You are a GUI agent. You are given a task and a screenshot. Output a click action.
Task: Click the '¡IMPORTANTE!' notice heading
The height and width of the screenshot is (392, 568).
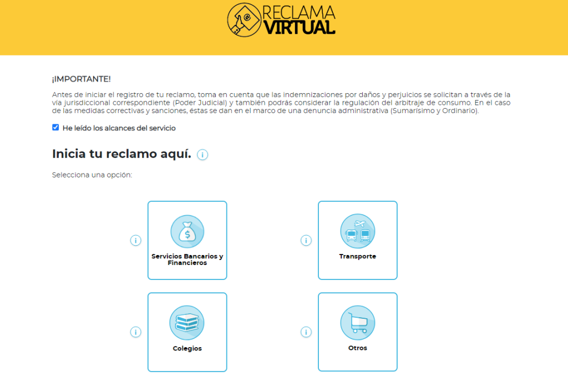click(x=81, y=79)
